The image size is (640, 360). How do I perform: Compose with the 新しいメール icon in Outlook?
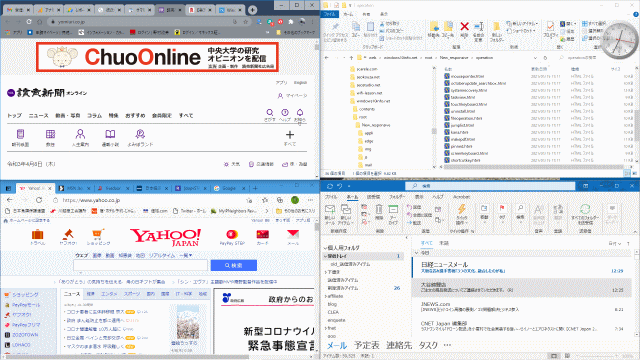pos(330,209)
